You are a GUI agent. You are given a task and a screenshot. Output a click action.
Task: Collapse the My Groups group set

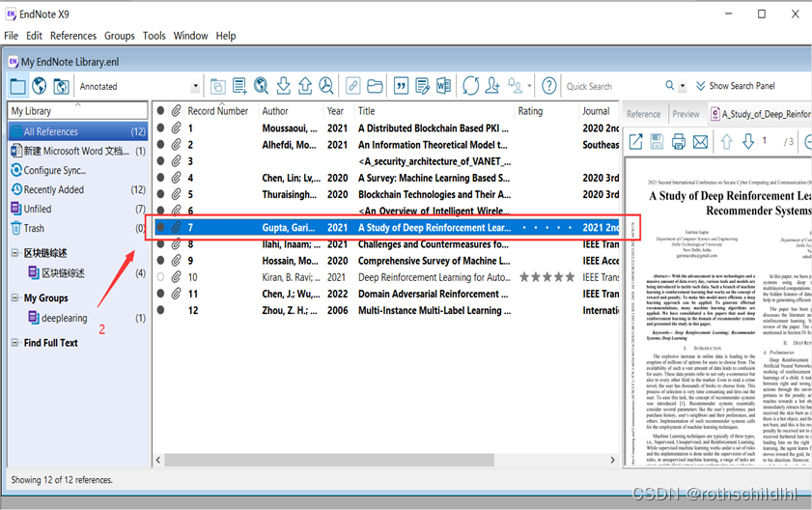click(15, 298)
